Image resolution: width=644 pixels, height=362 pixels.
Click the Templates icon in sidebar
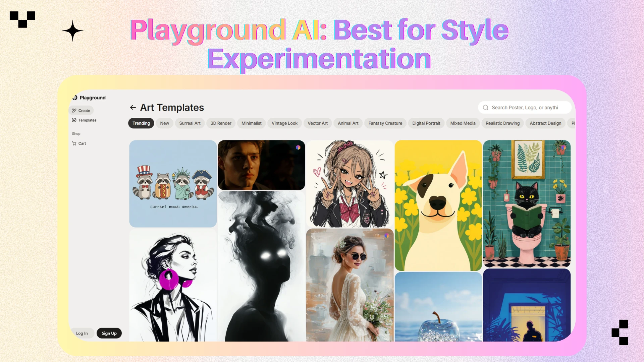(x=74, y=120)
